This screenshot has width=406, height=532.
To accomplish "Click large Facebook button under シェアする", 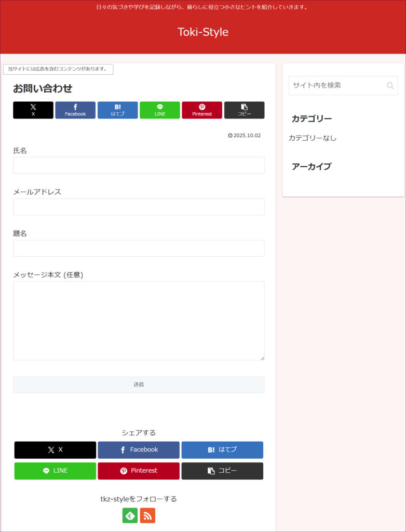I will (x=139, y=450).
